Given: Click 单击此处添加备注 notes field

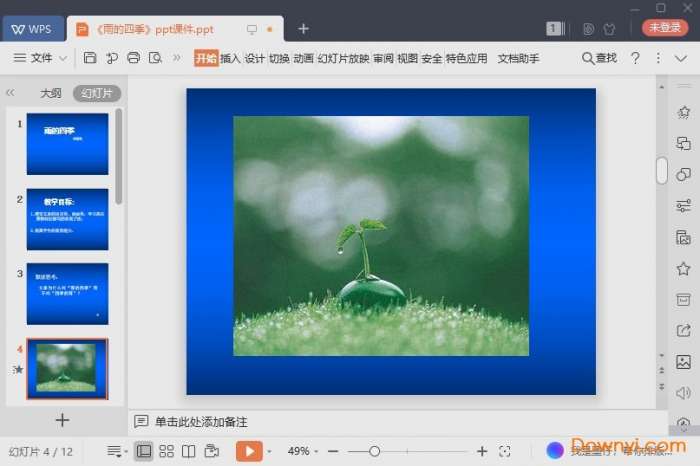Looking at the screenshot, I should (x=201, y=422).
